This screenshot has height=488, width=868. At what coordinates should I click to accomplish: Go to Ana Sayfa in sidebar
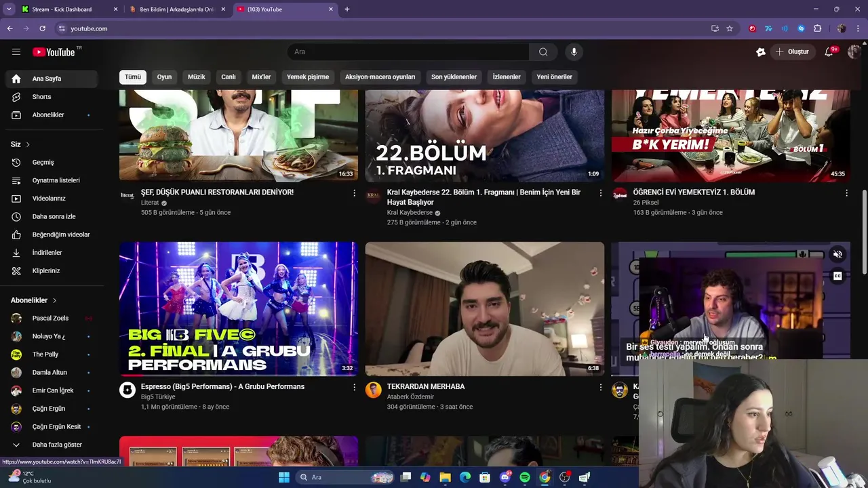52,79
